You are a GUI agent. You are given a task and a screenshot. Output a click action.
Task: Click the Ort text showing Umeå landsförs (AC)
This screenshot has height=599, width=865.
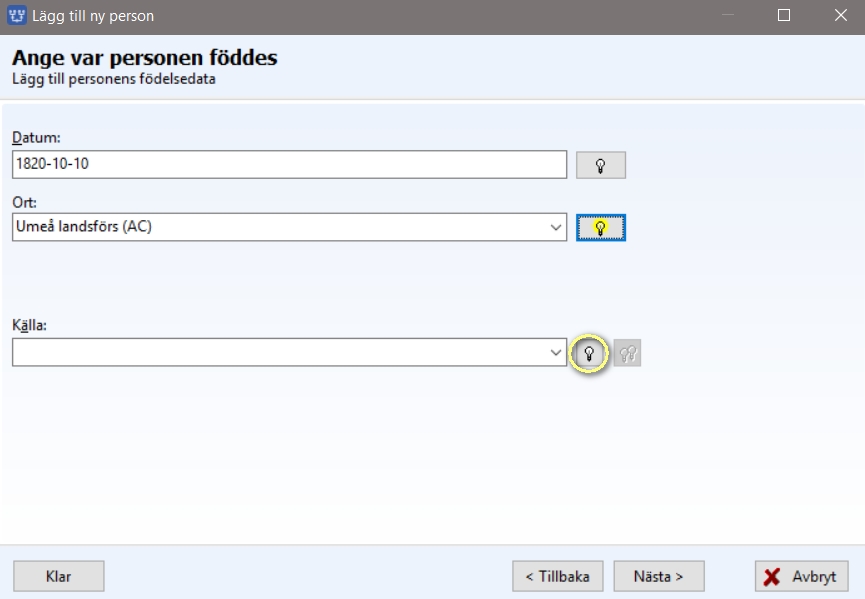(x=84, y=227)
